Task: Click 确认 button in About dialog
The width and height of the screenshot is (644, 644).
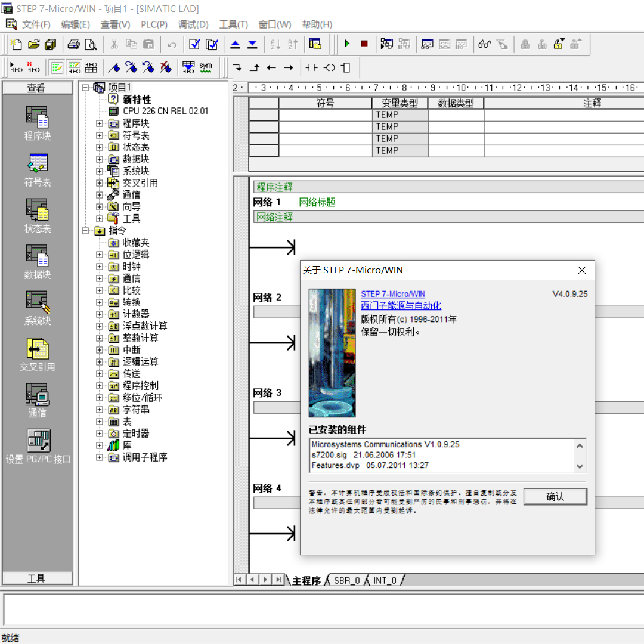Action: point(555,496)
